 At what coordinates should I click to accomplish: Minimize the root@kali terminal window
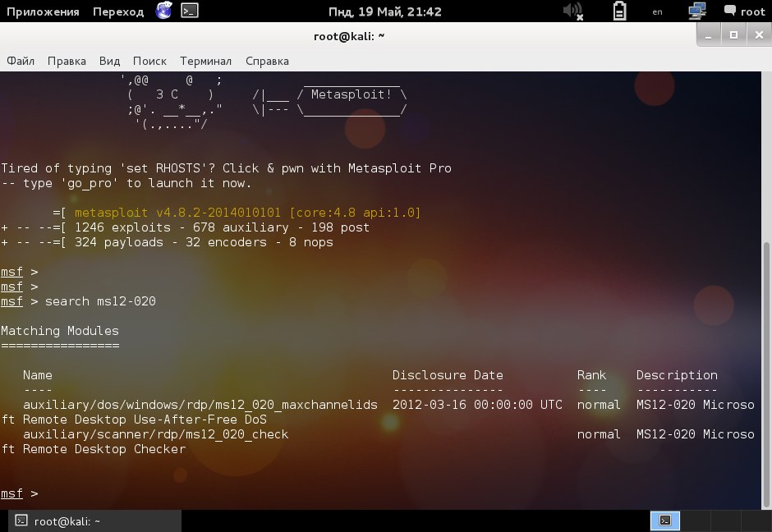pyautogui.click(x=709, y=35)
